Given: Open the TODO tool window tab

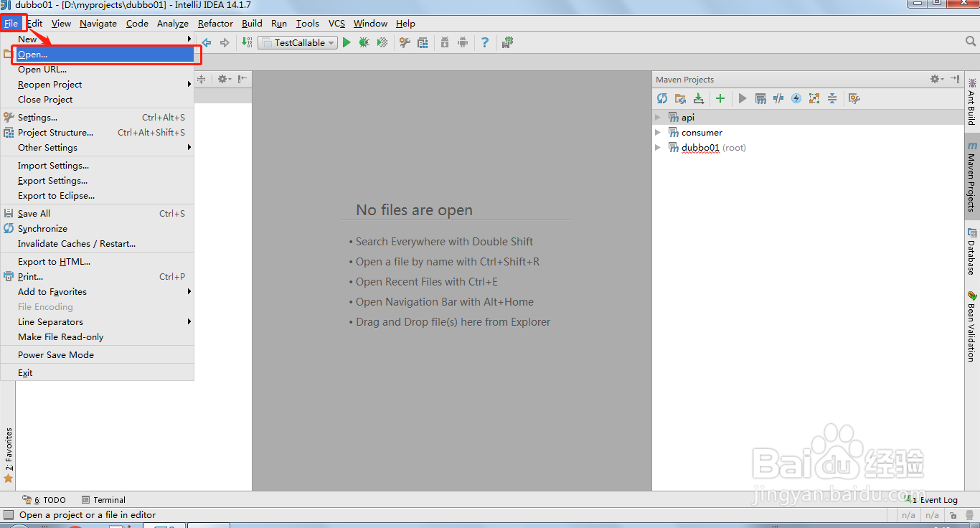Looking at the screenshot, I should coord(44,500).
